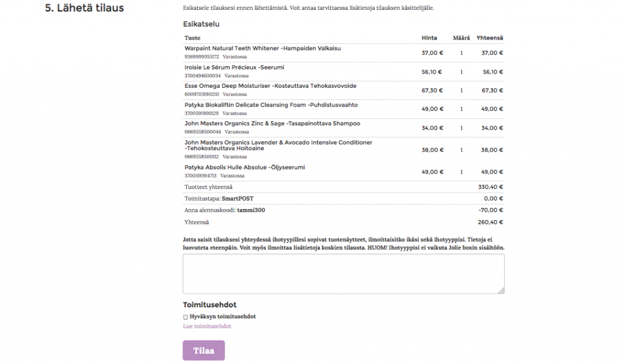Open Esse Omega Deep Moisturiser product
The image size is (625, 364).
coord(270,86)
